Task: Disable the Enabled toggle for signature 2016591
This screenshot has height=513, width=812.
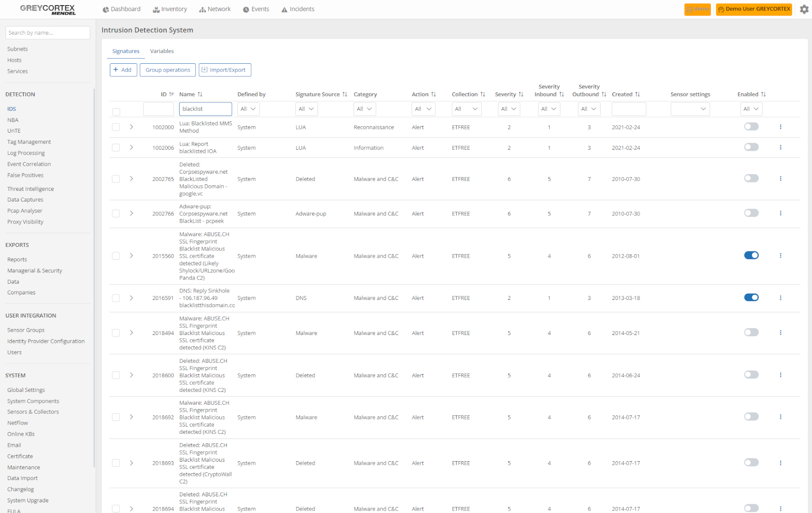Action: [751, 297]
